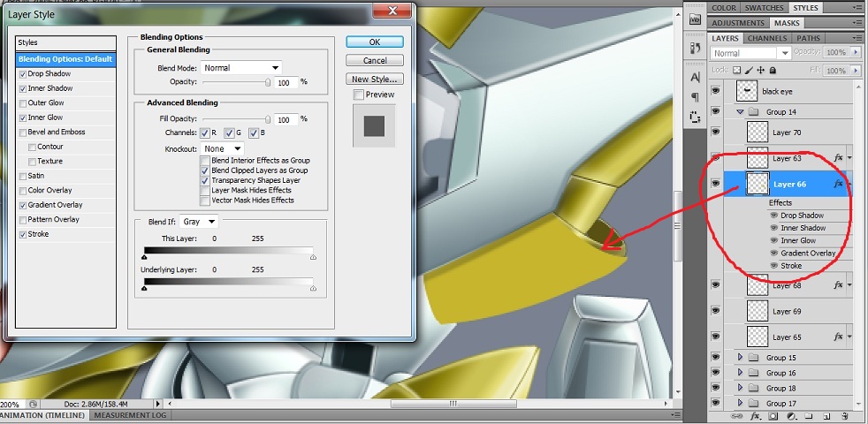
Task: Open Layers panel Opacity arrow
Action: pos(857,52)
